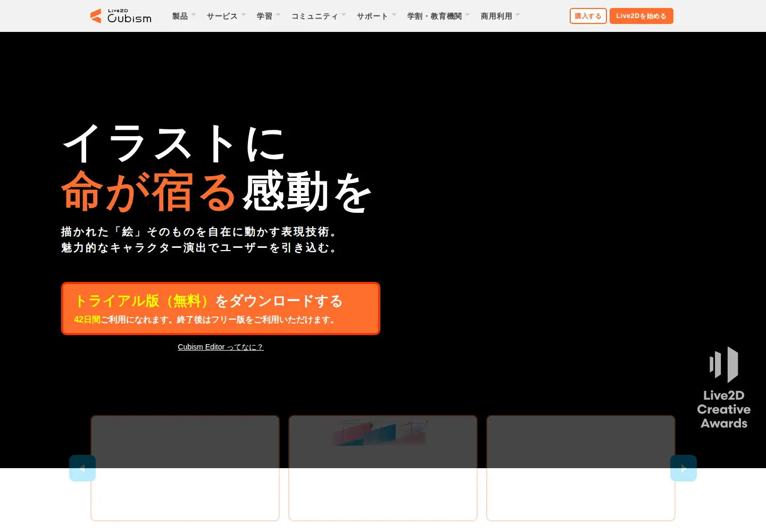Click the Live2Dを始める button
Image resolution: width=766 pixels, height=532 pixels.
(641, 16)
